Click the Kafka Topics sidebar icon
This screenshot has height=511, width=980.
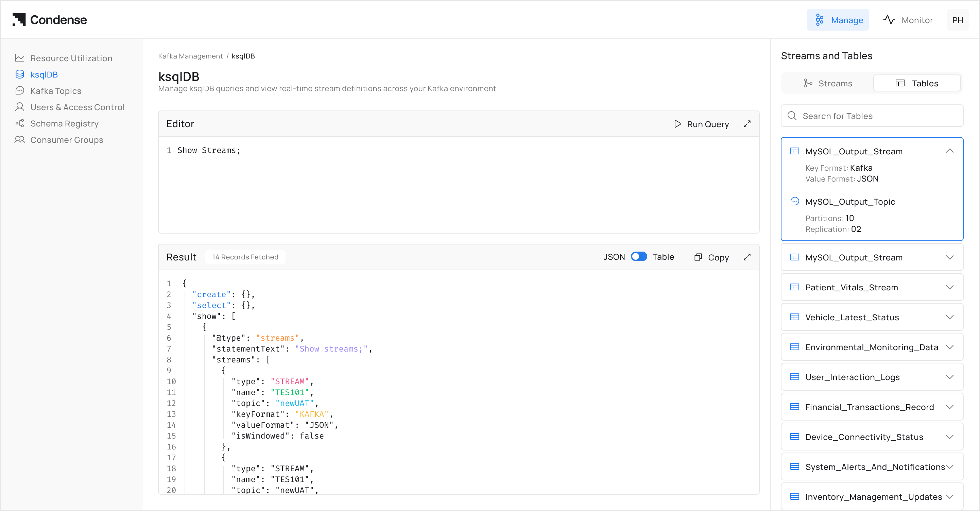[x=20, y=90]
